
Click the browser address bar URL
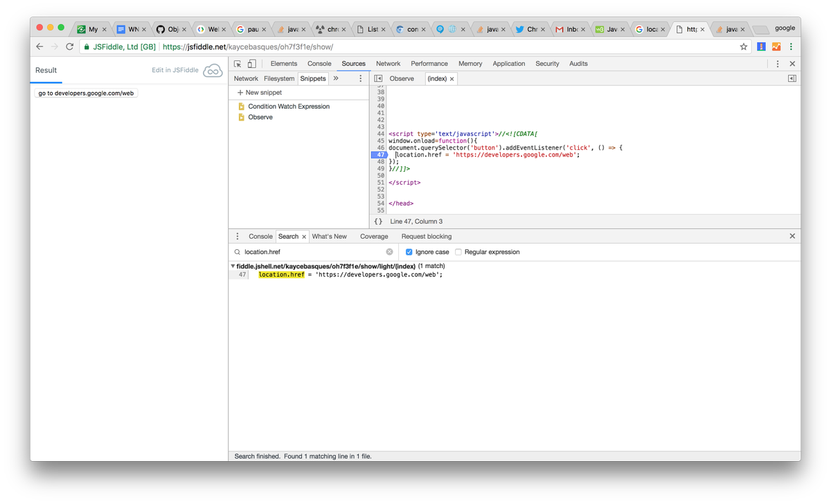click(248, 47)
